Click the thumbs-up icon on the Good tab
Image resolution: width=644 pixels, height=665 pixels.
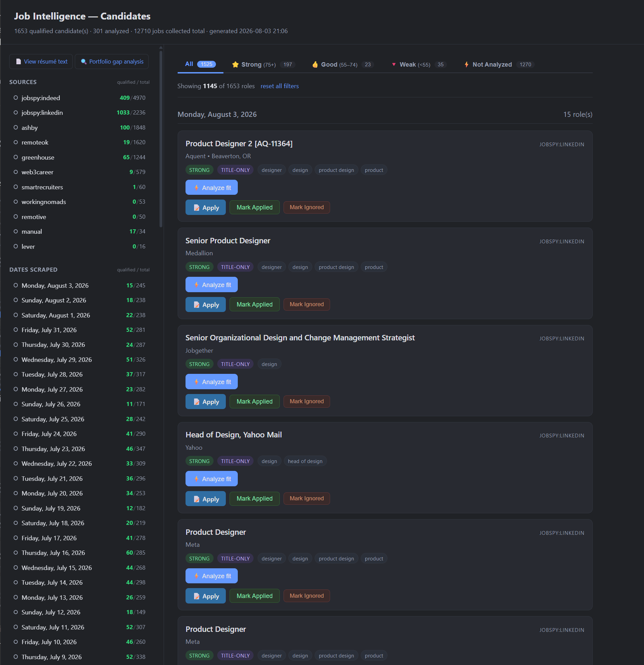(315, 65)
